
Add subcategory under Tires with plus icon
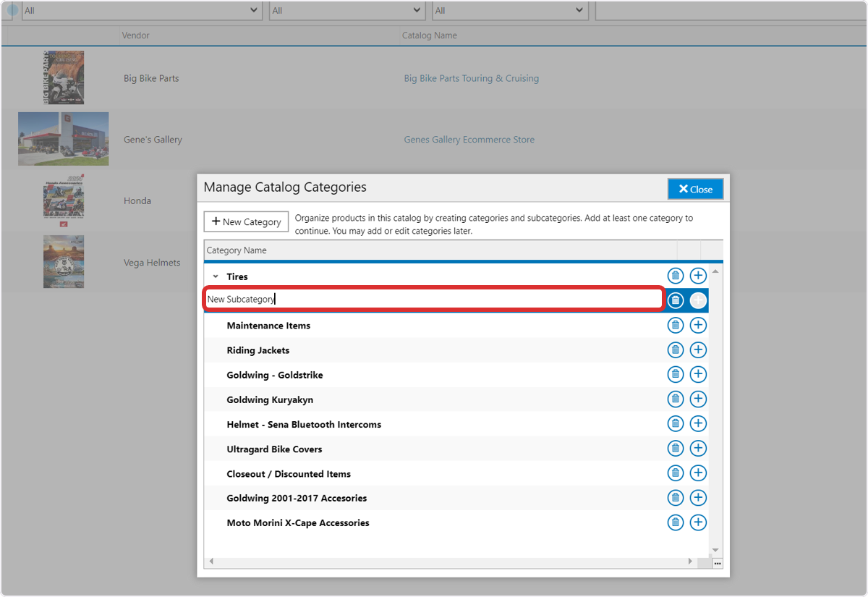[698, 276]
